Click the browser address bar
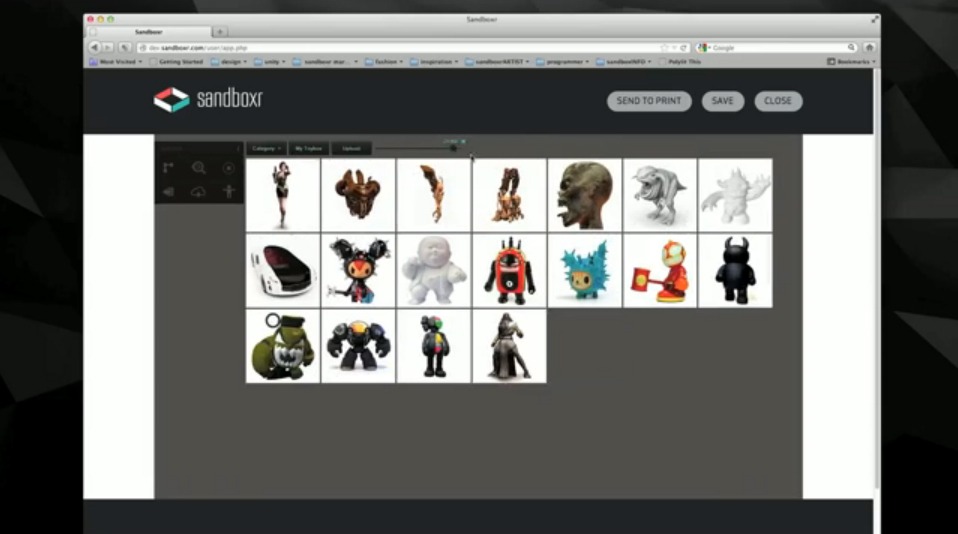958x534 pixels. (412, 48)
